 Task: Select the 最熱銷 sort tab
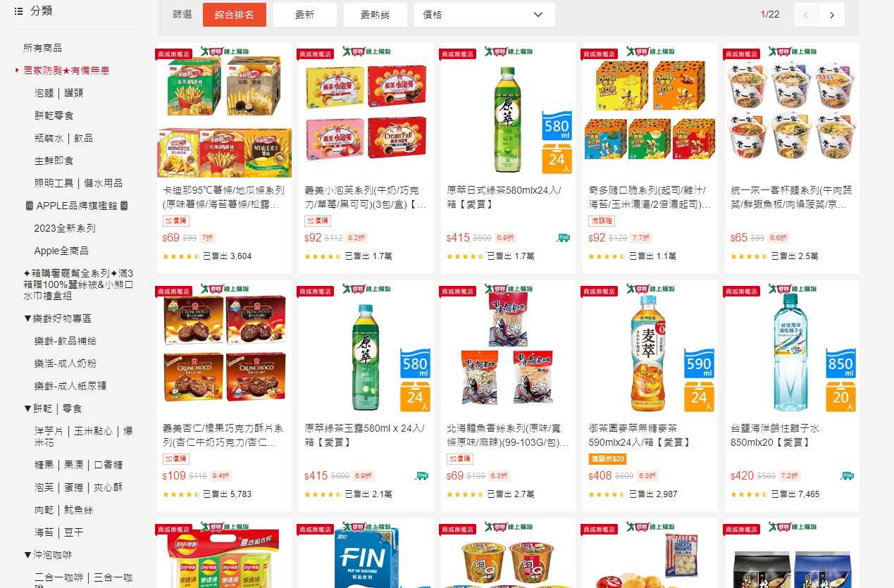375,15
